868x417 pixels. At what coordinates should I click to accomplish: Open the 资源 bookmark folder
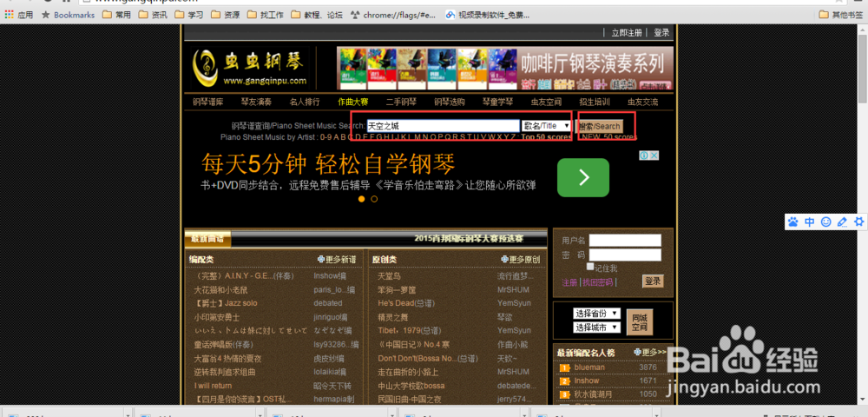[x=226, y=15]
